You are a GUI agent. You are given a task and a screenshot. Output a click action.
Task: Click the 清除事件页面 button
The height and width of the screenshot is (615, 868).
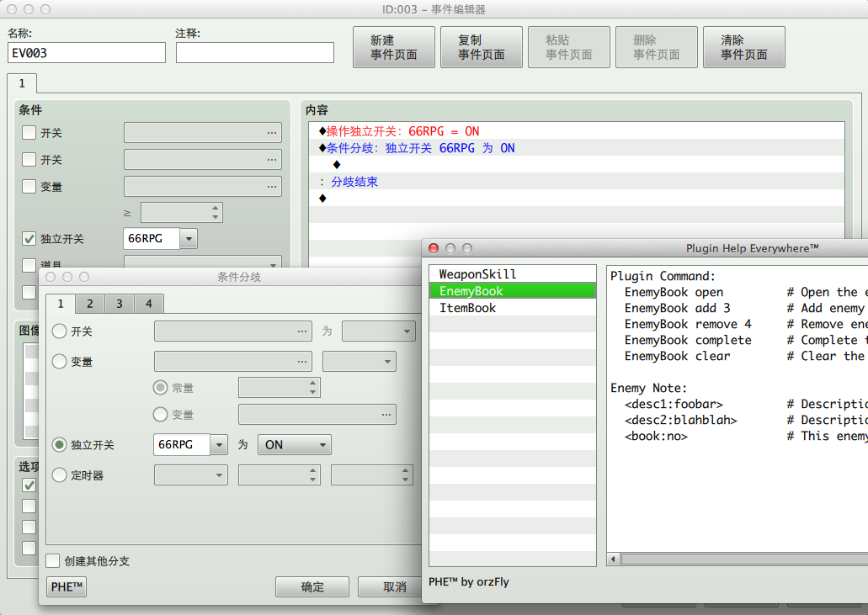click(744, 47)
